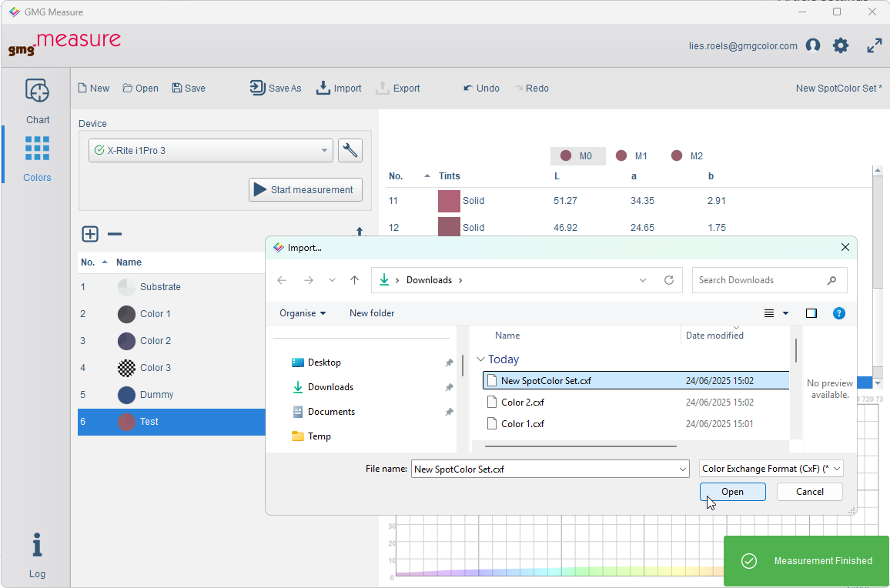Open device settings with the wrench icon
Image resolution: width=890 pixels, height=588 pixels.
click(350, 150)
